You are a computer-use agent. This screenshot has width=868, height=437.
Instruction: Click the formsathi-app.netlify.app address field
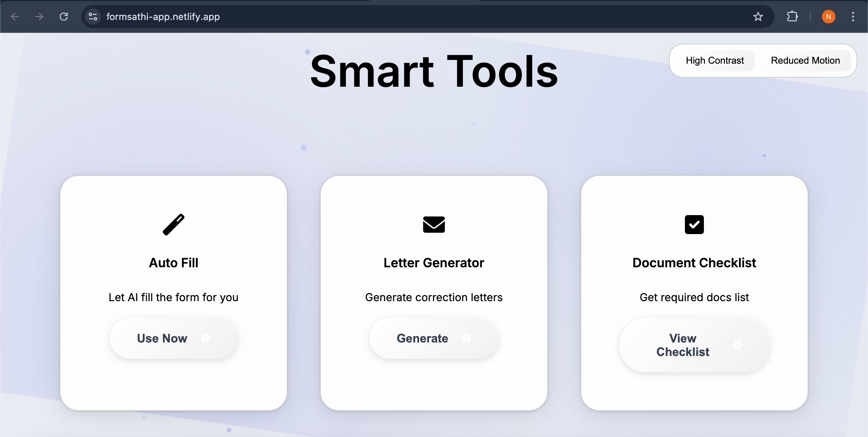coord(163,17)
